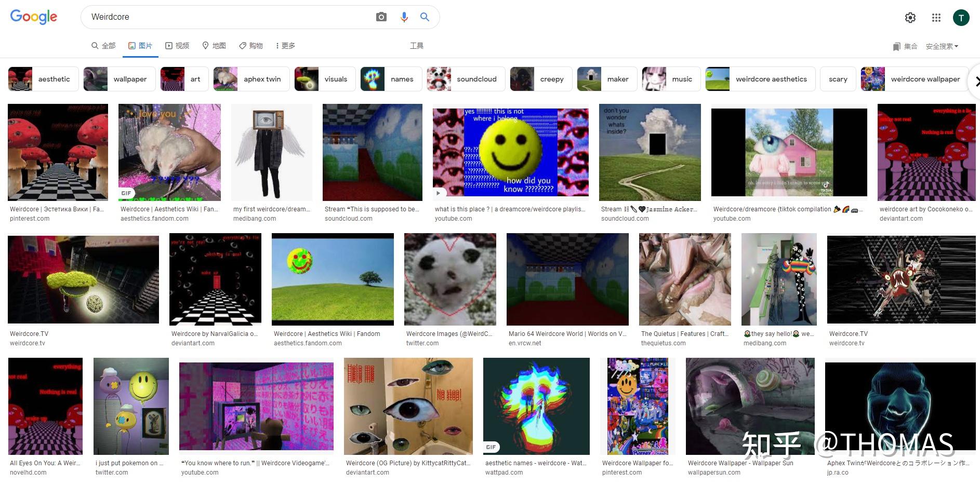Viewport: 980px width, 485px height.
Task: Open Aphex Twin glowing face image
Action: coord(900,406)
